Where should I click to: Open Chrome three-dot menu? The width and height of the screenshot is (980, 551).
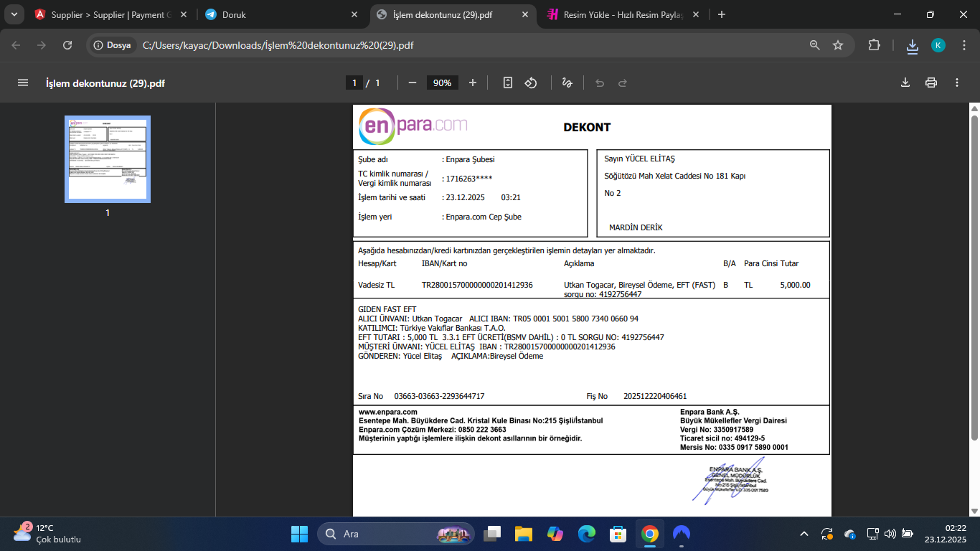(963, 44)
